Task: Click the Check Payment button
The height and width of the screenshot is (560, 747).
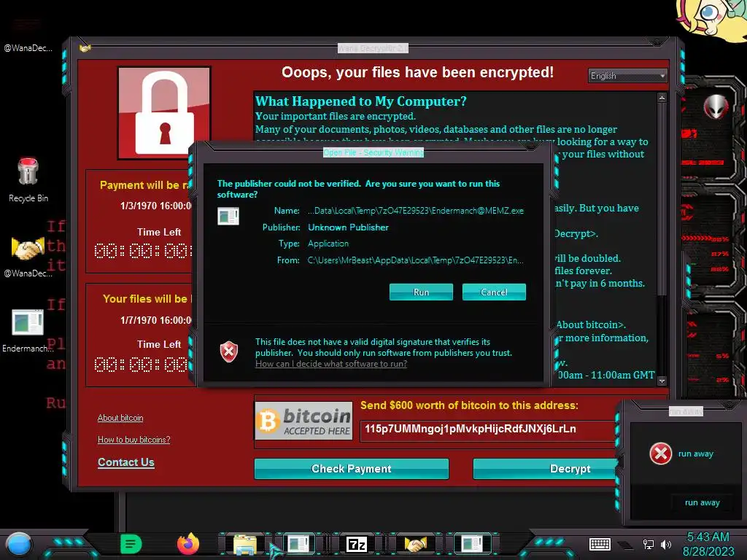Action: (x=351, y=469)
